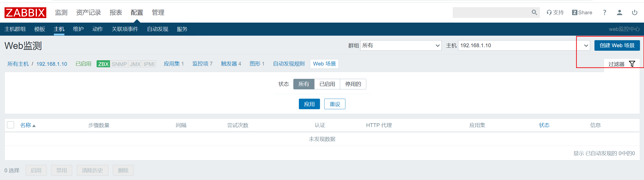Screen dimensions: 644x180
Task: Open the 监控项 7 link
Action: [x=203, y=64]
